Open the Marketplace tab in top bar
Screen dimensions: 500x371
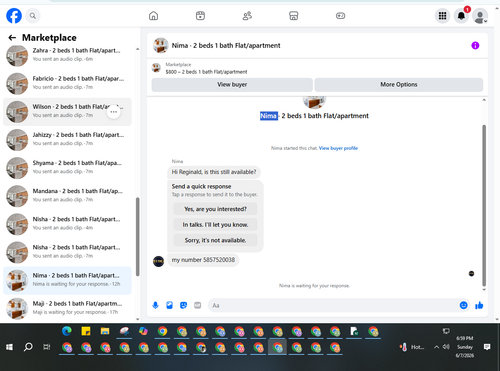294,16
